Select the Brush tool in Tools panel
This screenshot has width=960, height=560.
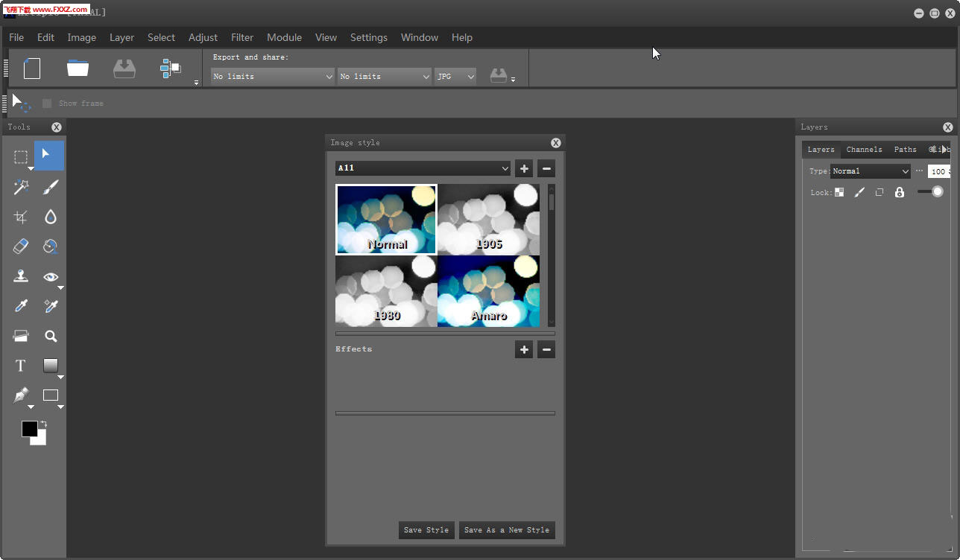click(50, 186)
